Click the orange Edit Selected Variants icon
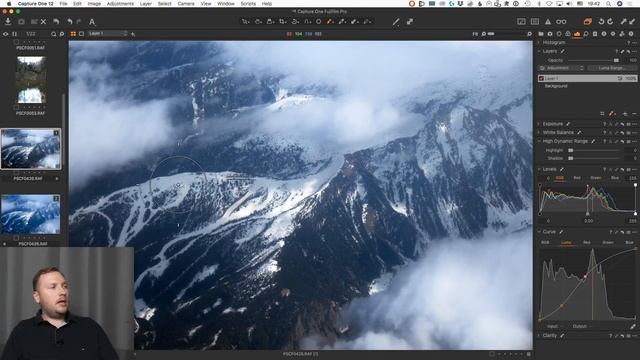640x360 pixels. (587, 21)
